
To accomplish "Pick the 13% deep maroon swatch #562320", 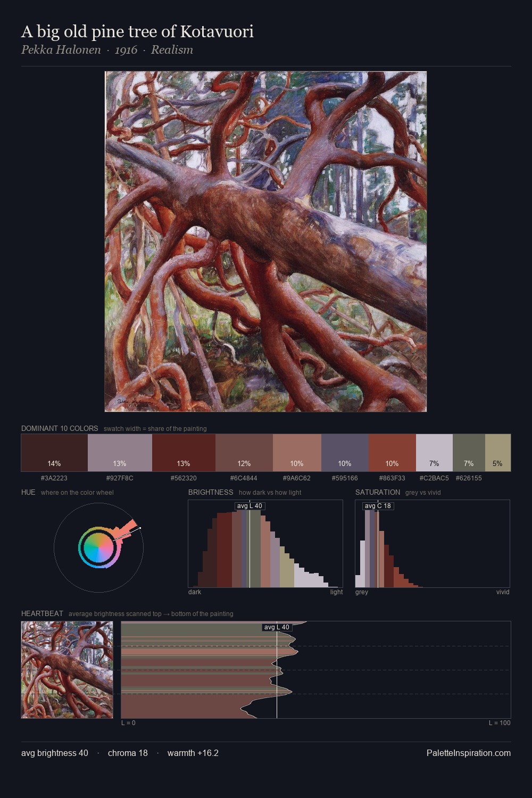I will pos(184,453).
